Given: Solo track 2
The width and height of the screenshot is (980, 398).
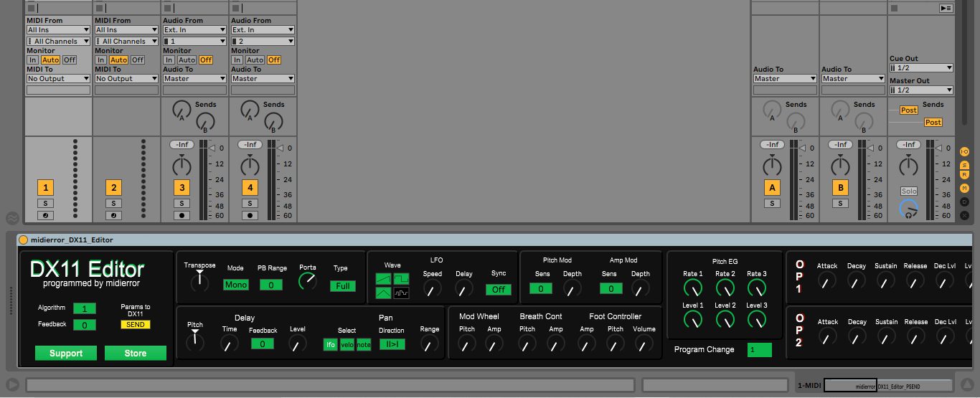Looking at the screenshot, I should click(x=113, y=204).
